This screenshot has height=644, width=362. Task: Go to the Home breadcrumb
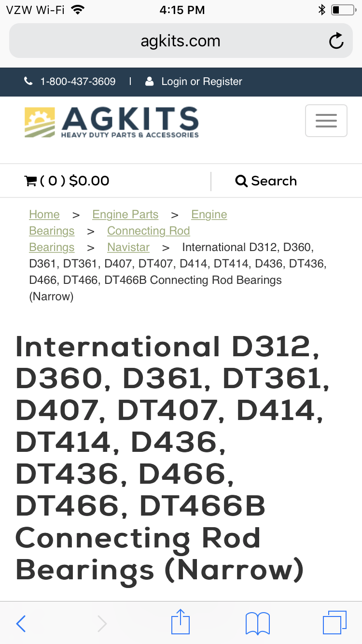[44, 214]
